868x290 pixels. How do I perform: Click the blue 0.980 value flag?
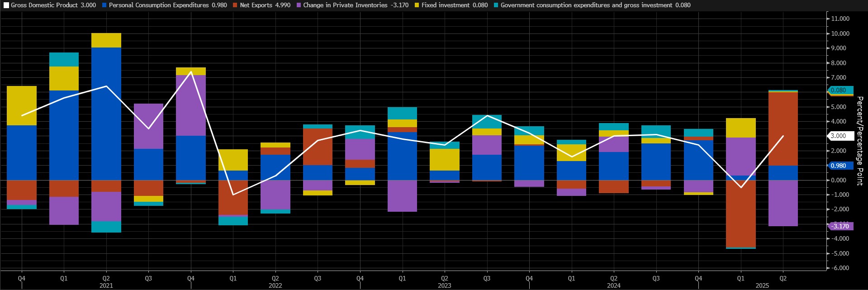coord(840,166)
